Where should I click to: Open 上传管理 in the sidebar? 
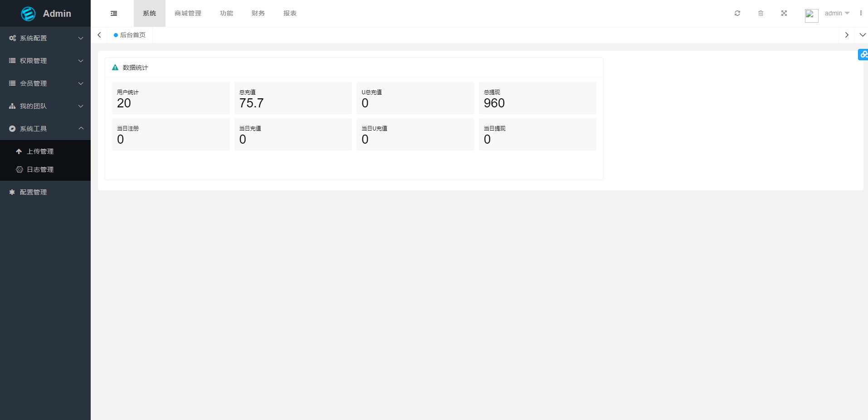45,151
